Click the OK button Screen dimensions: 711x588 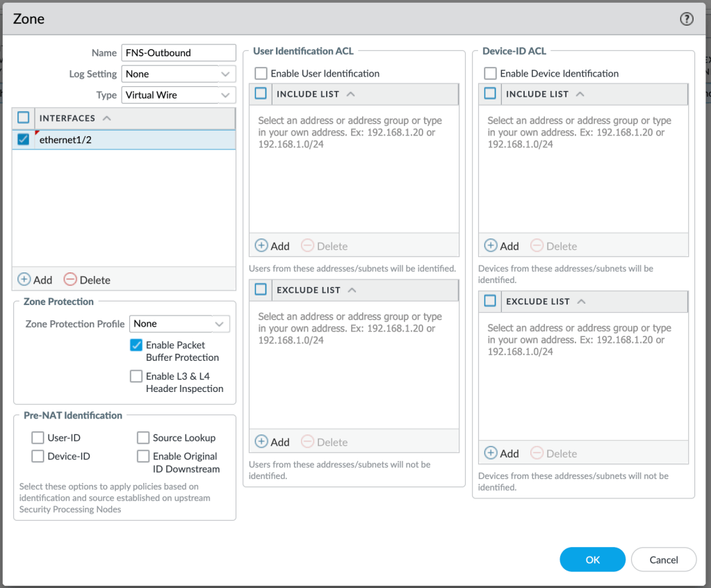[592, 560]
